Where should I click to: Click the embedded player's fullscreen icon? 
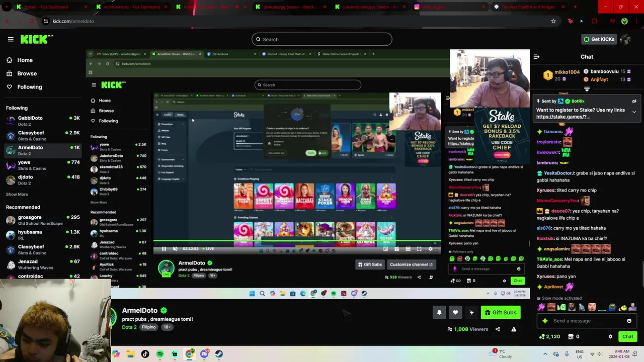click(419, 249)
